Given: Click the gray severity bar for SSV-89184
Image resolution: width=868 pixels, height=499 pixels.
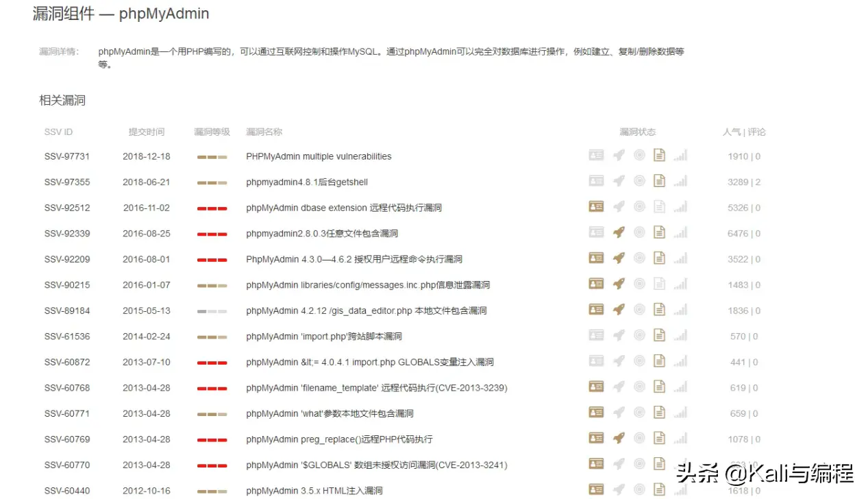Looking at the screenshot, I should click(212, 311).
